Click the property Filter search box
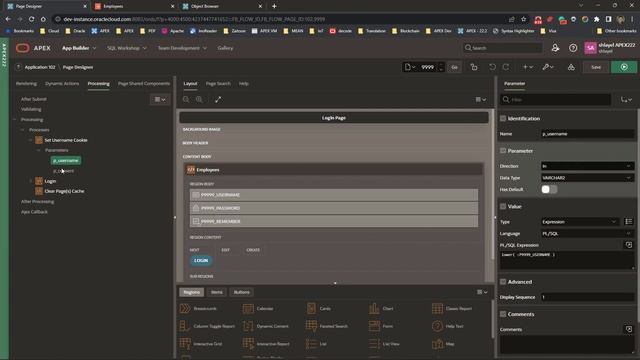 [556, 100]
